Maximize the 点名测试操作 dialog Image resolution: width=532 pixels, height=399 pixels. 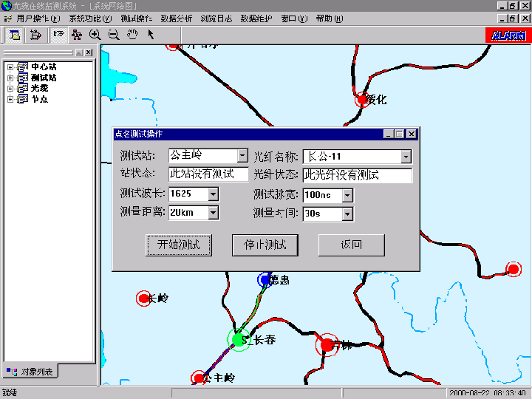click(399, 134)
